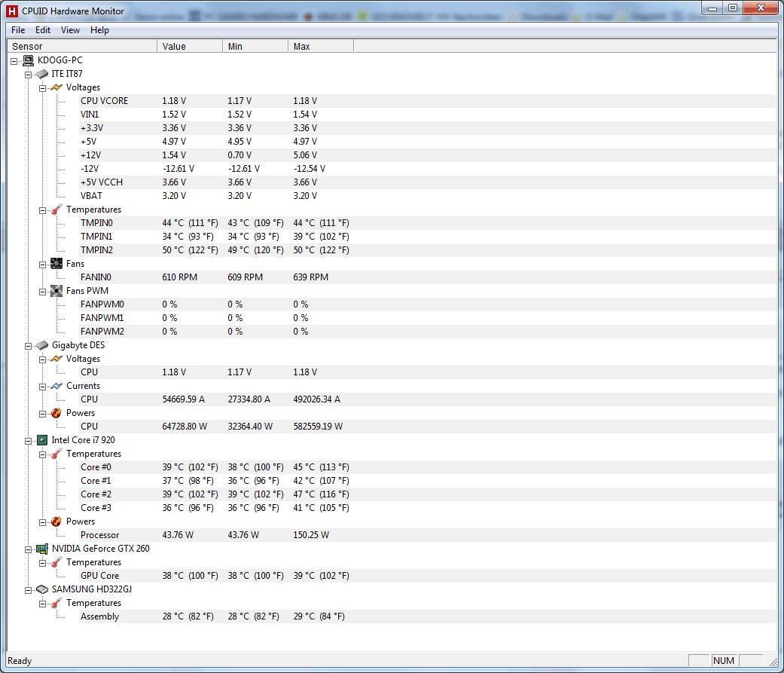Collapse the Voltages node under ITE IT87
This screenshot has width=784, height=673.
click(x=42, y=88)
